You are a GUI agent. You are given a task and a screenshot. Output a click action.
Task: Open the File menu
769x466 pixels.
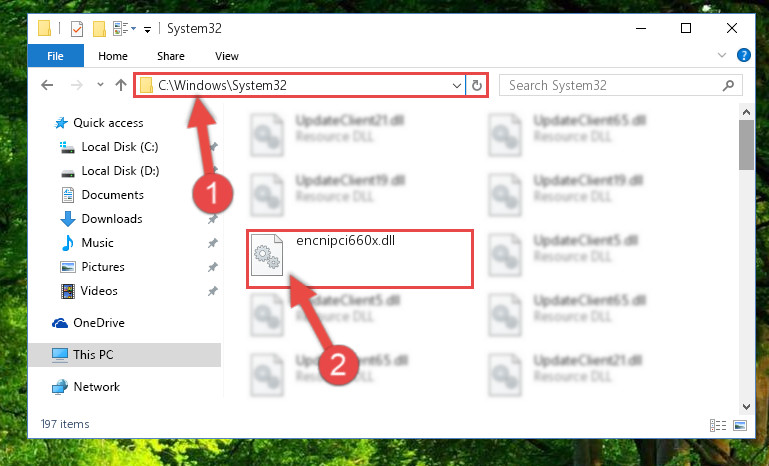pyautogui.click(x=55, y=56)
